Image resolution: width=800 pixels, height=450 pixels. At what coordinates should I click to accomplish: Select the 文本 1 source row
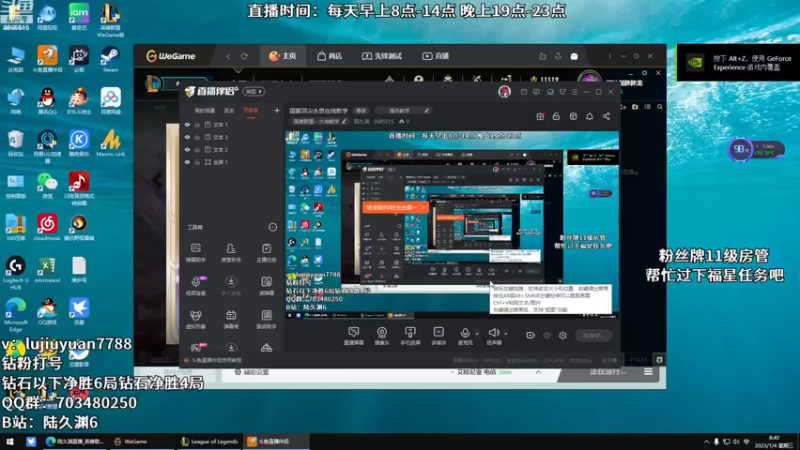pyautogui.click(x=231, y=124)
